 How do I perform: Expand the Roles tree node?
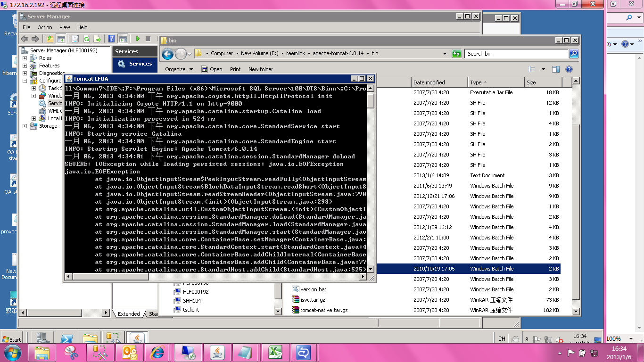(x=25, y=58)
